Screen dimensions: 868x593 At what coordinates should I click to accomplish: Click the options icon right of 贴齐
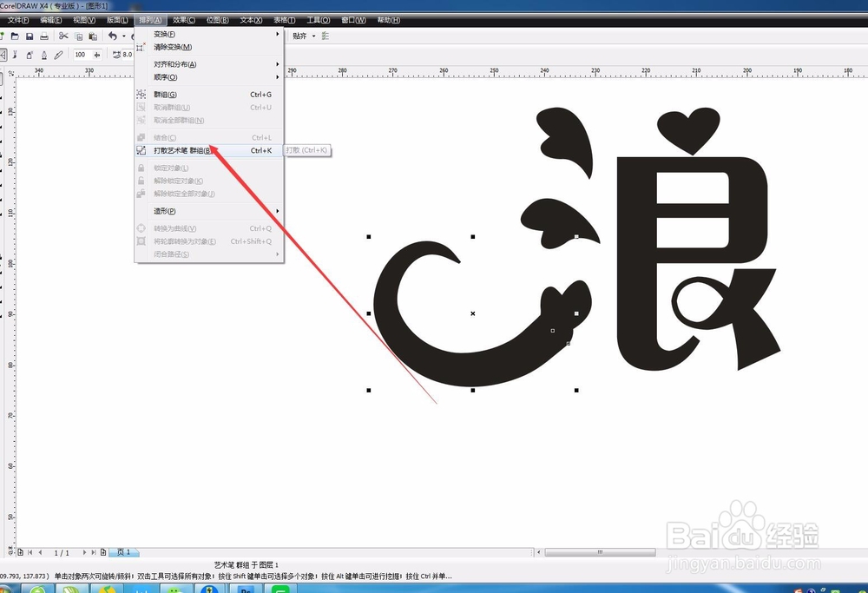(x=325, y=36)
